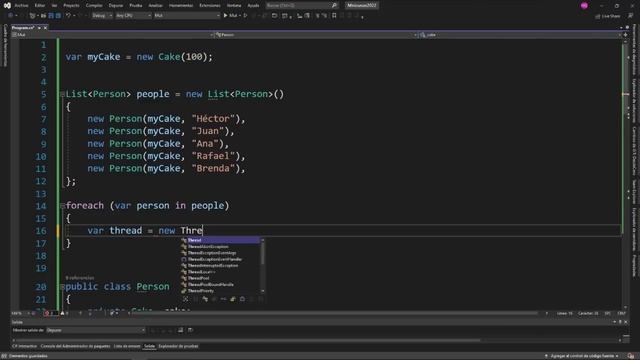This screenshot has width=640, height=360.
Task: Click the new project toolbar icon
Action: [33, 16]
